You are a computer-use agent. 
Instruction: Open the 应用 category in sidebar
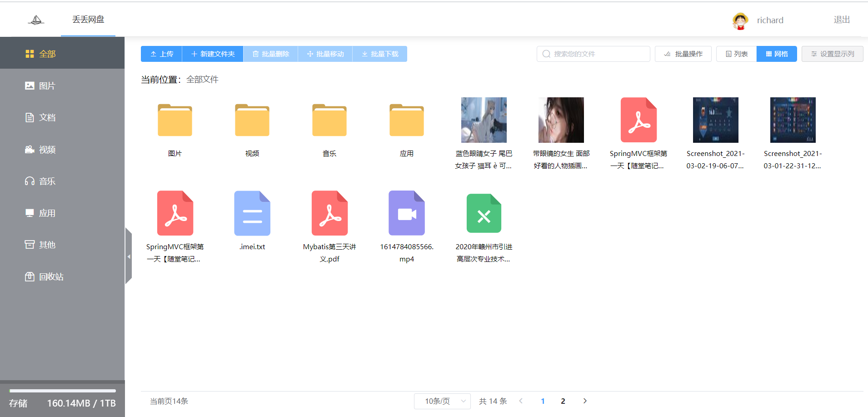tap(62, 213)
